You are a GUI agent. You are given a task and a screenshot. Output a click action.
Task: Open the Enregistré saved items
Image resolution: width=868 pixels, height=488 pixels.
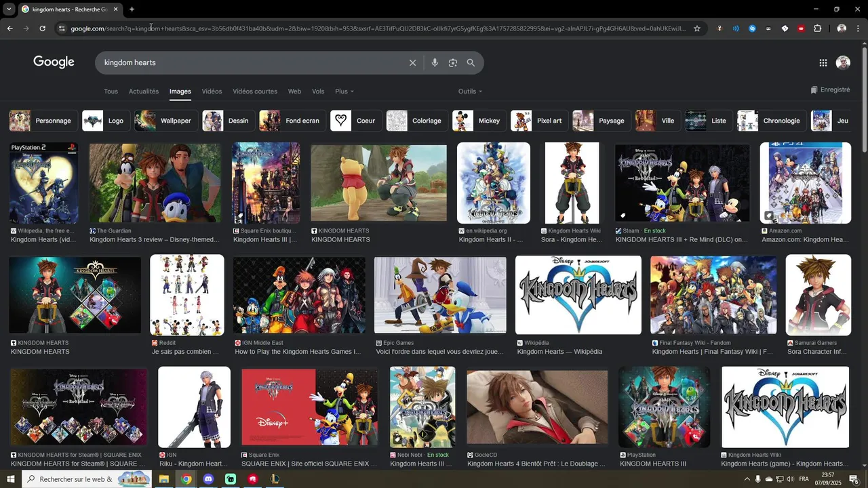[830, 89]
